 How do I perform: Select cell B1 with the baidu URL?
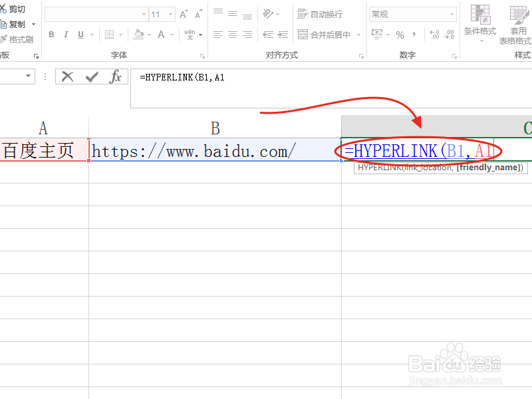click(215, 150)
